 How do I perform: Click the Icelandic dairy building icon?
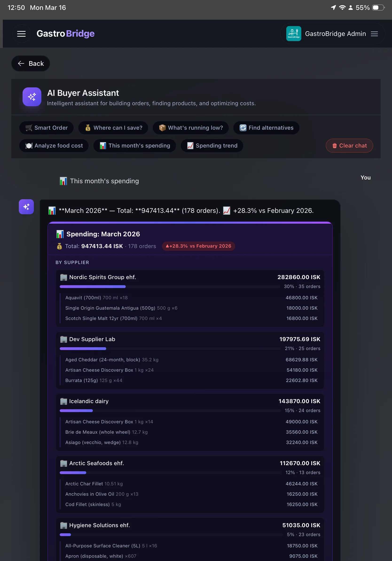[63, 401]
